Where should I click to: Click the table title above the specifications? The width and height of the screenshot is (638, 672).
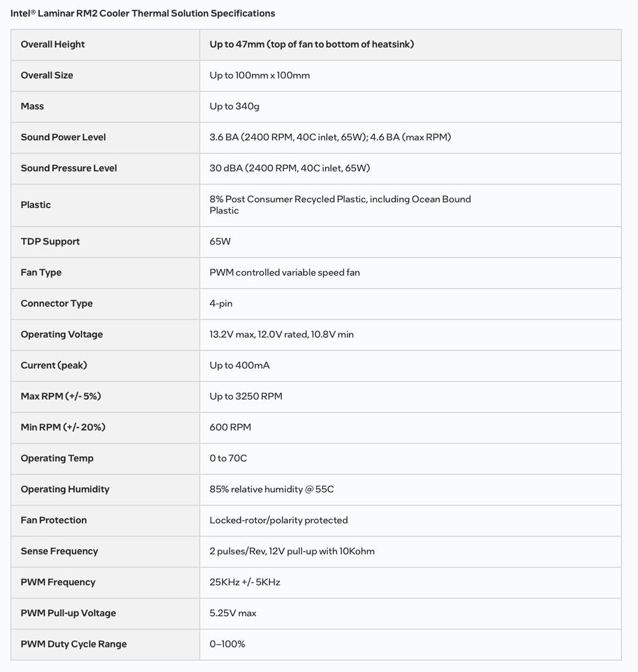[142, 13]
